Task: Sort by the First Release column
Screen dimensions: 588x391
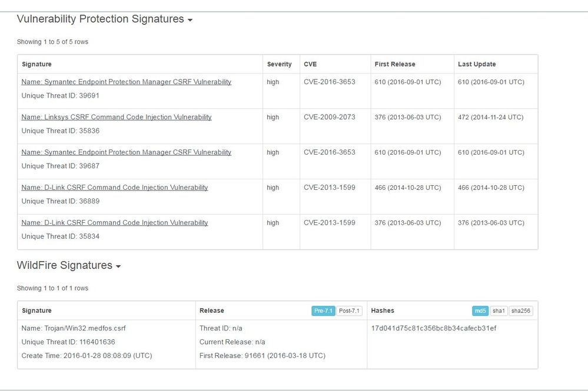Action: point(394,64)
